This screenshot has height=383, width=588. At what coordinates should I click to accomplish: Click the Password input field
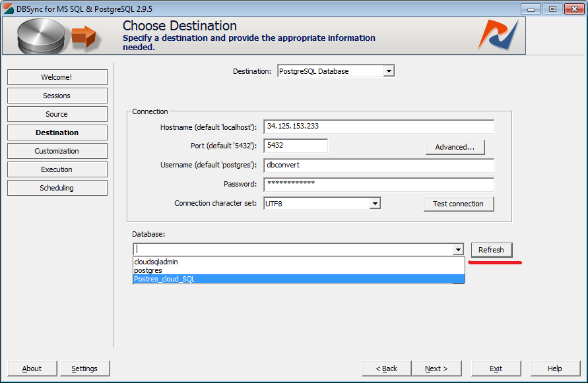379,185
